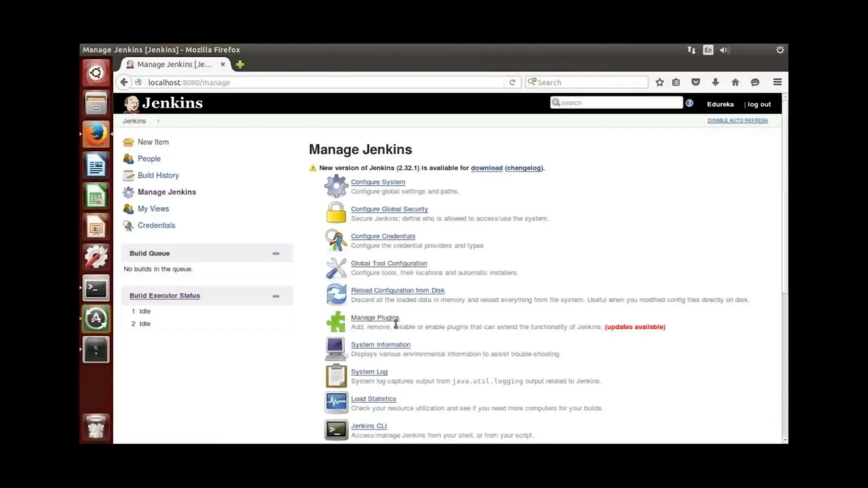Click the download link for new Jenkins version

click(x=487, y=168)
